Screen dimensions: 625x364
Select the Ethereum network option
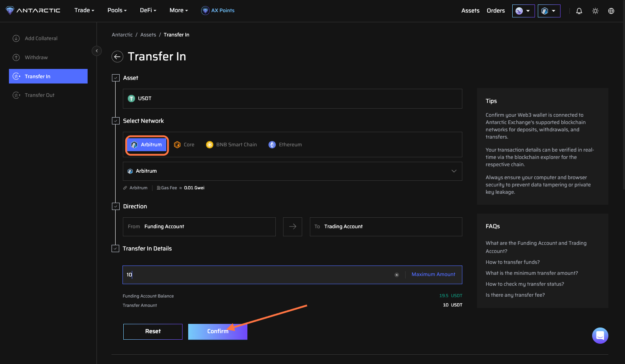(x=285, y=145)
